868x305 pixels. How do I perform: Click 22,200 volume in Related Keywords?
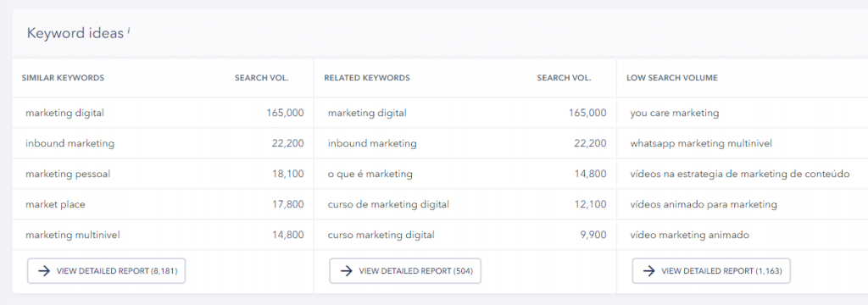(590, 143)
